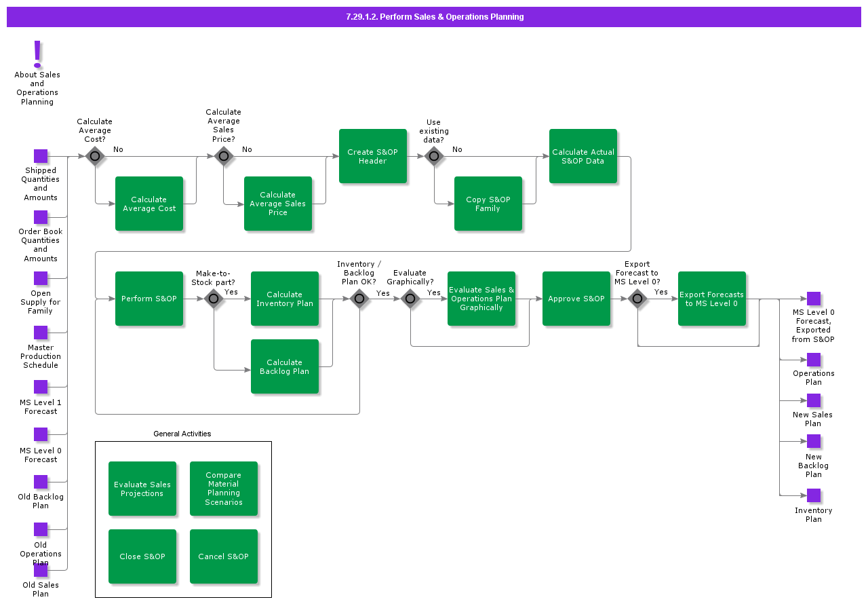The width and height of the screenshot is (868, 606).
Task: Click the Order Book Quantities and Amounts icon
Action: coord(41,217)
